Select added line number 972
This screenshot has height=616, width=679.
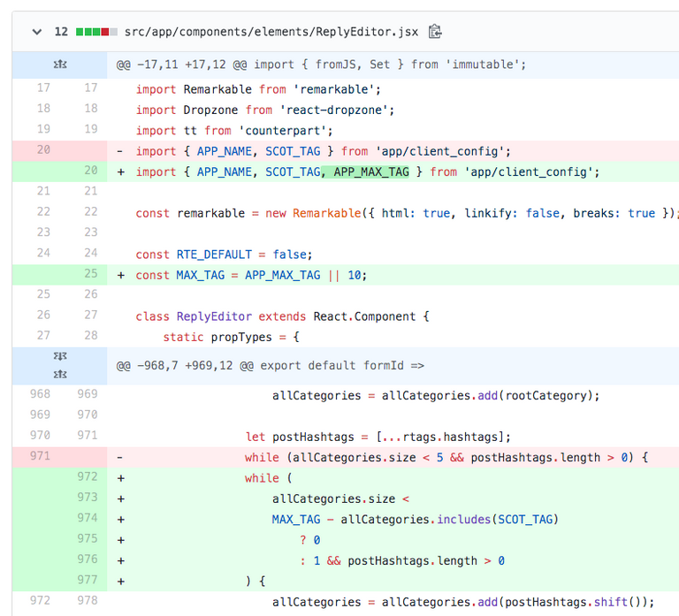87,476
